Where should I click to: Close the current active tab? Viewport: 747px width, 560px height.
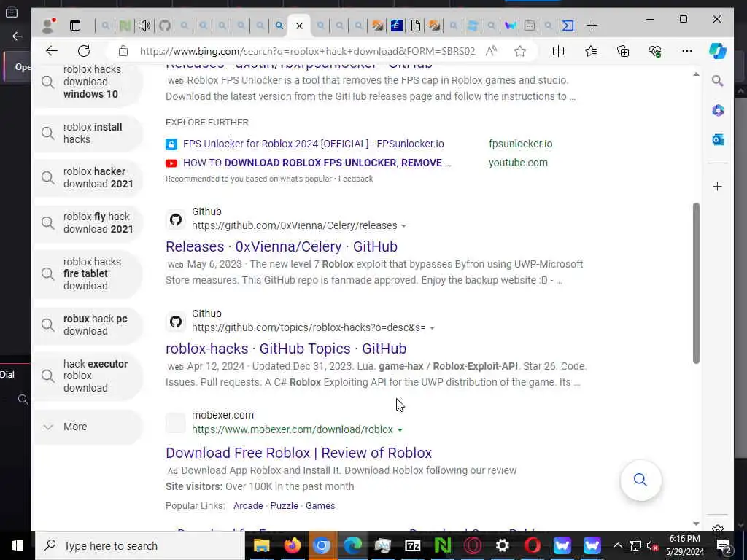pos(299,26)
